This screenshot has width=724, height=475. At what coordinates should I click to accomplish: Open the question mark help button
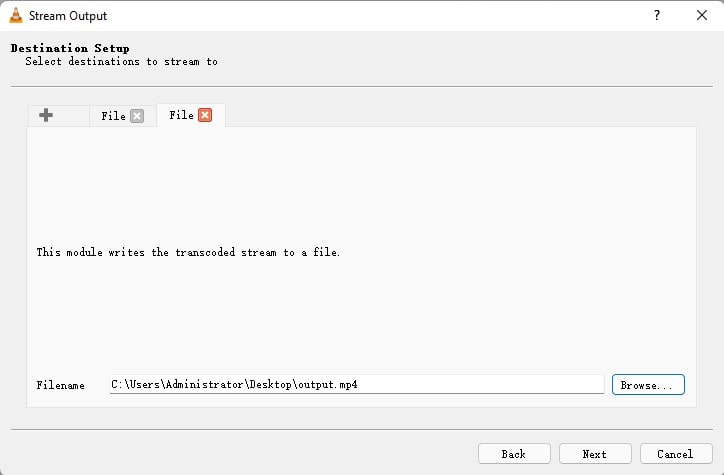coord(657,15)
